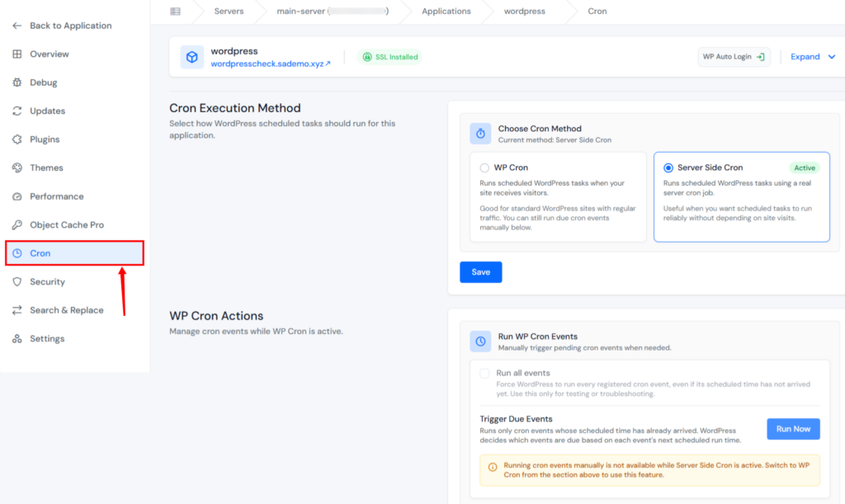Image resolution: width=845 pixels, height=504 pixels.
Task: Click the Updates refresh icon in sidebar
Action: click(17, 111)
